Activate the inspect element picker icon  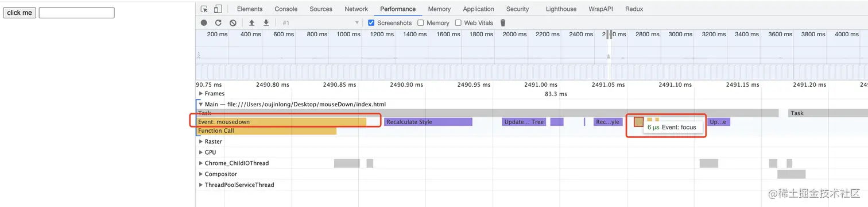point(204,9)
